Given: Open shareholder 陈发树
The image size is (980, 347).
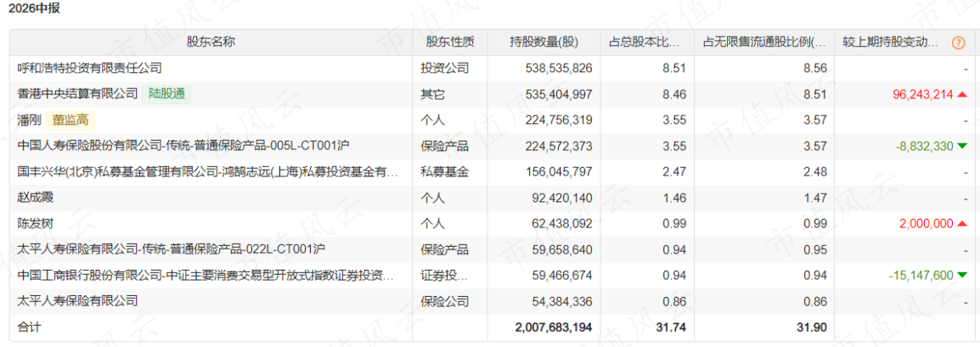Looking at the screenshot, I should 36,223.
